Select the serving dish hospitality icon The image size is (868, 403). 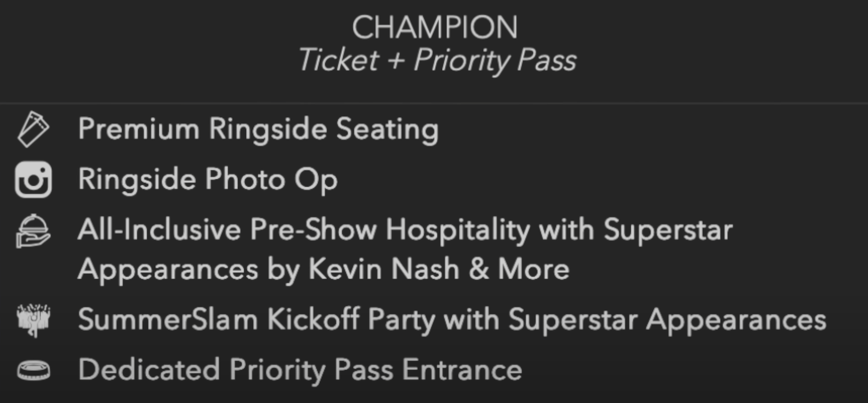[33, 231]
